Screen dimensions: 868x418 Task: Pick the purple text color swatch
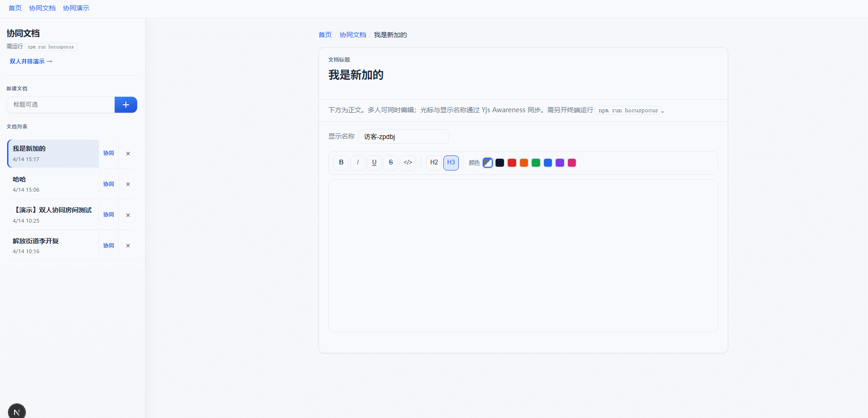[560, 163]
